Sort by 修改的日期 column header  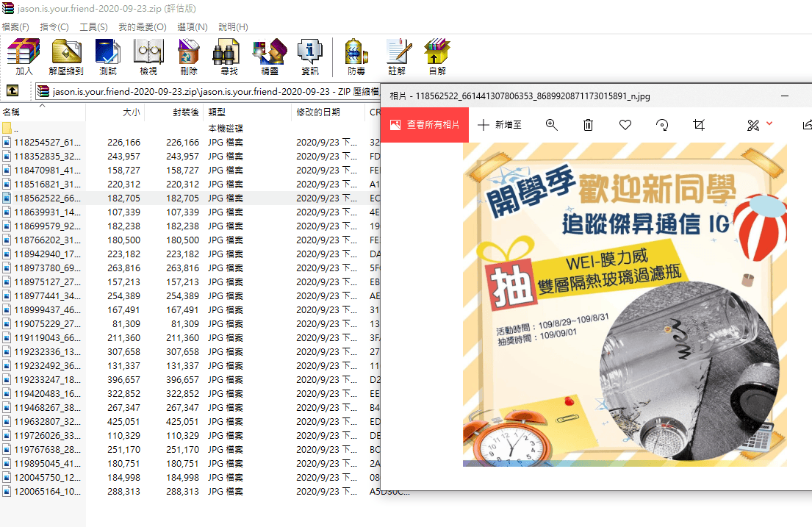tap(328, 112)
